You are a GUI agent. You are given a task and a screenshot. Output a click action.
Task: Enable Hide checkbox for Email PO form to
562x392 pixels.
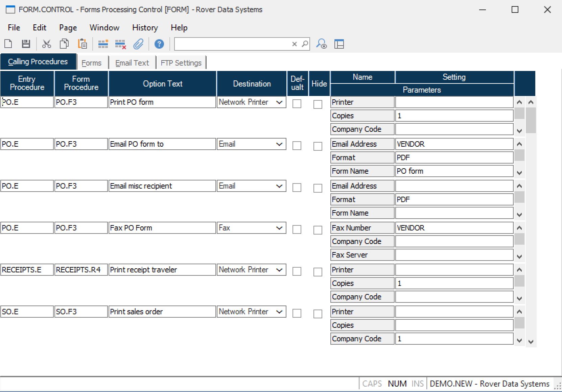[318, 146]
